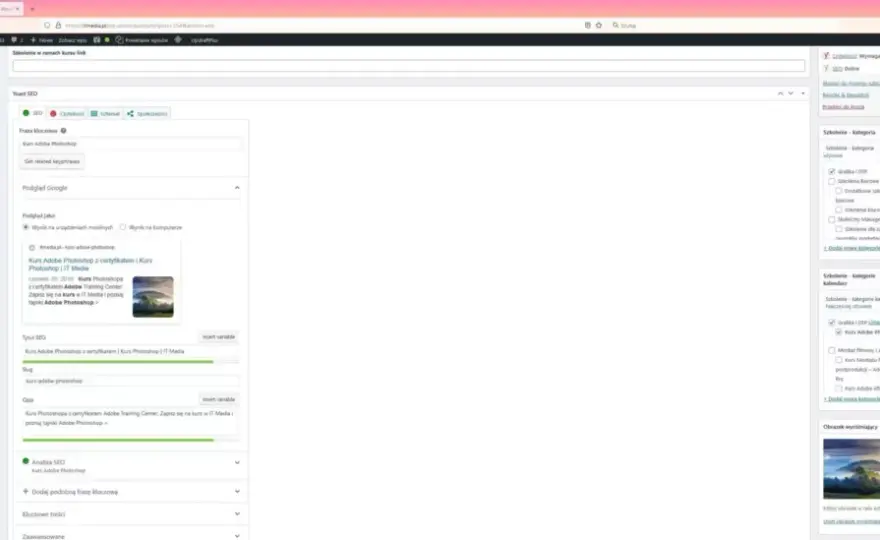The image size is (880, 540).
Task: Toggle the Grafika i DTP category checkbox
Action: pyautogui.click(x=832, y=172)
